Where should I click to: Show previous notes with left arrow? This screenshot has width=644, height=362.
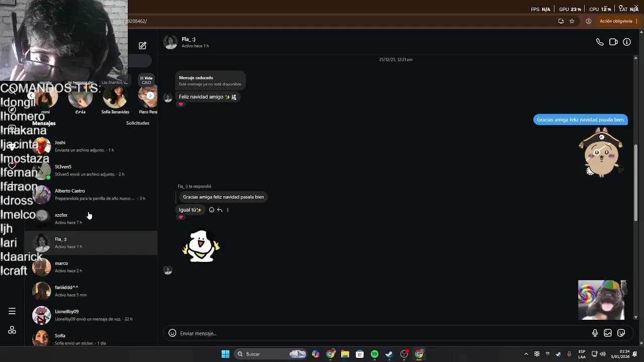(31, 96)
